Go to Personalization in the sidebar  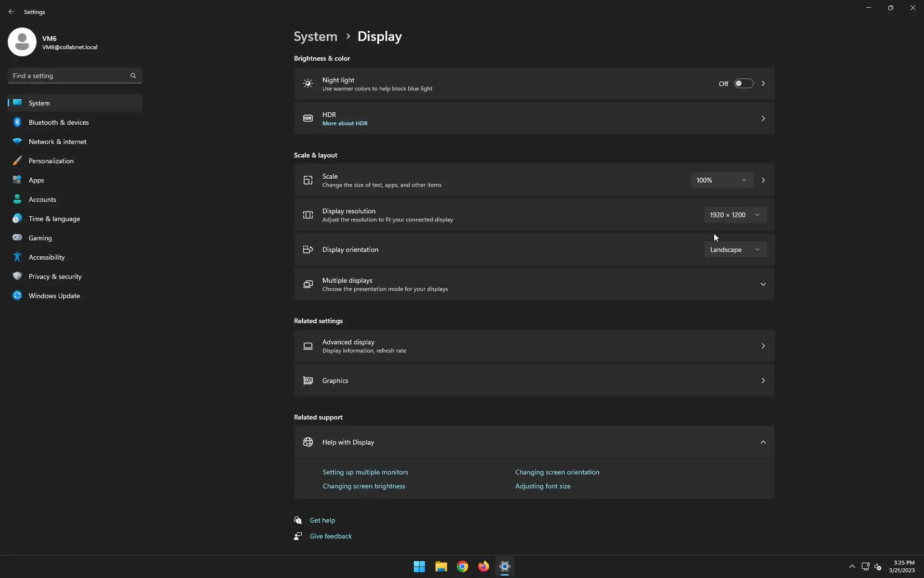click(x=51, y=161)
